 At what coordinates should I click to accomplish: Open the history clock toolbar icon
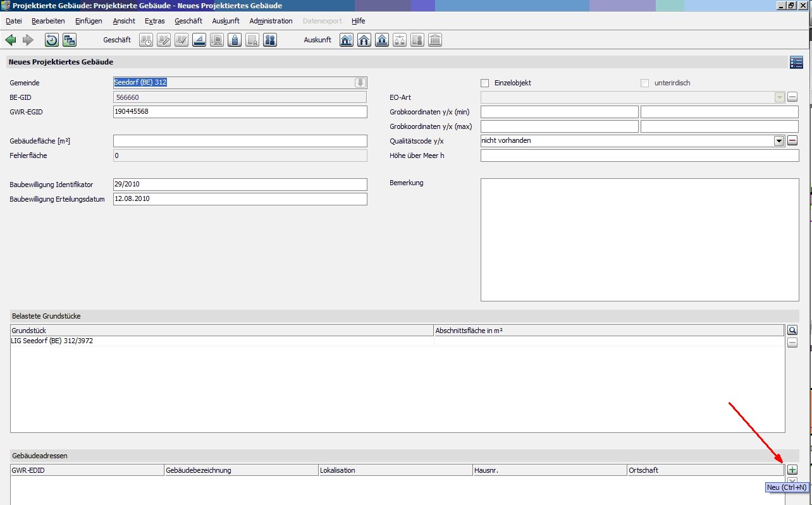(51, 40)
